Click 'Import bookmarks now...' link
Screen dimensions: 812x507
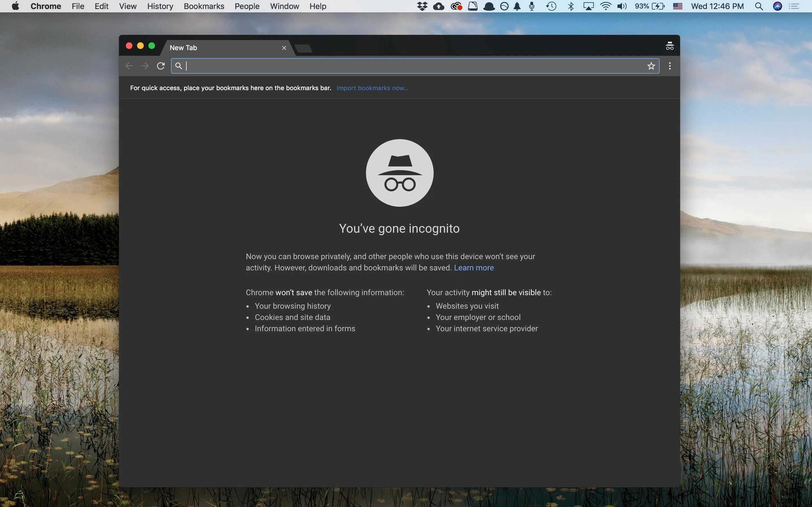pyautogui.click(x=372, y=88)
